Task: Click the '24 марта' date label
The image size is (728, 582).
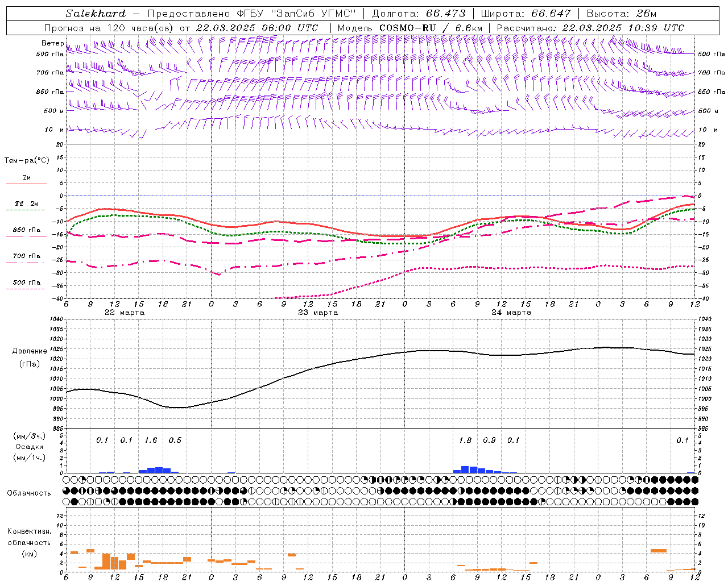Action: click(x=511, y=313)
